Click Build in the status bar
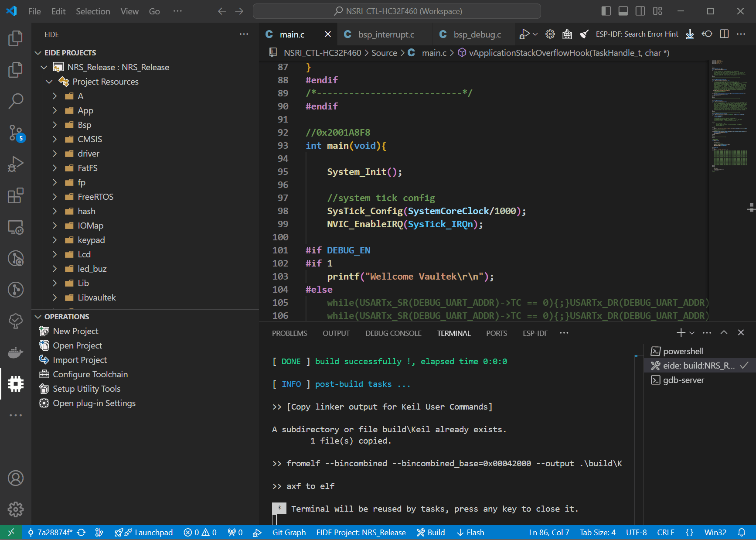756x540 pixels. pos(431,533)
